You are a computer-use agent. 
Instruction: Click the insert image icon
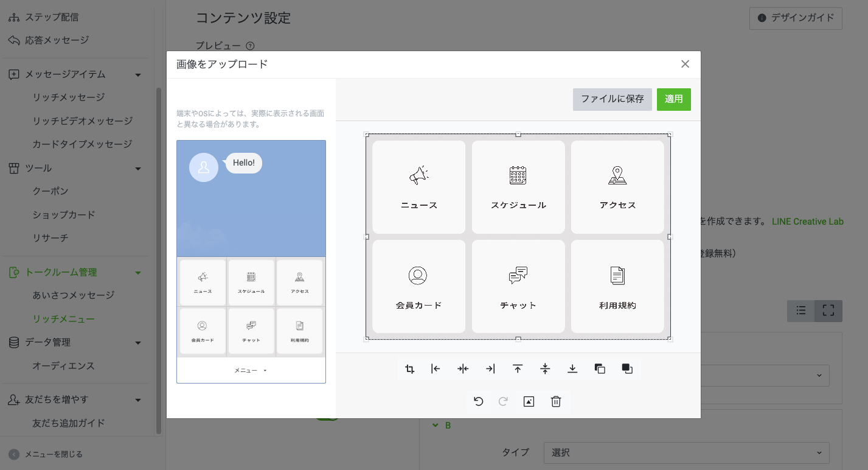tap(529, 401)
